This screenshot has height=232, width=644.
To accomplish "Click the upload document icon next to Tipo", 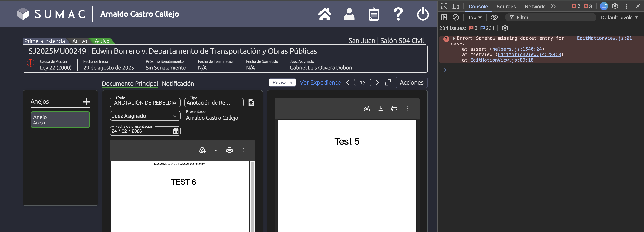I will [x=251, y=102].
